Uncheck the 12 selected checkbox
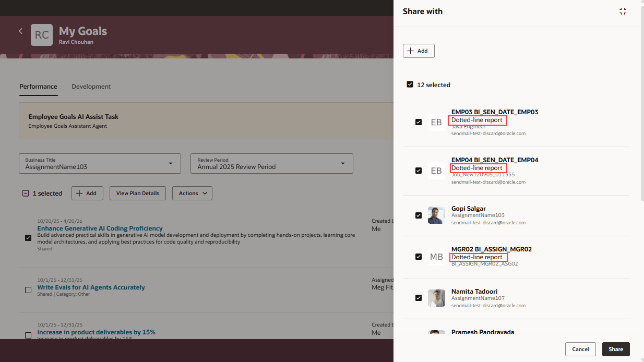Viewport: 644px width, 362px height. pos(410,84)
